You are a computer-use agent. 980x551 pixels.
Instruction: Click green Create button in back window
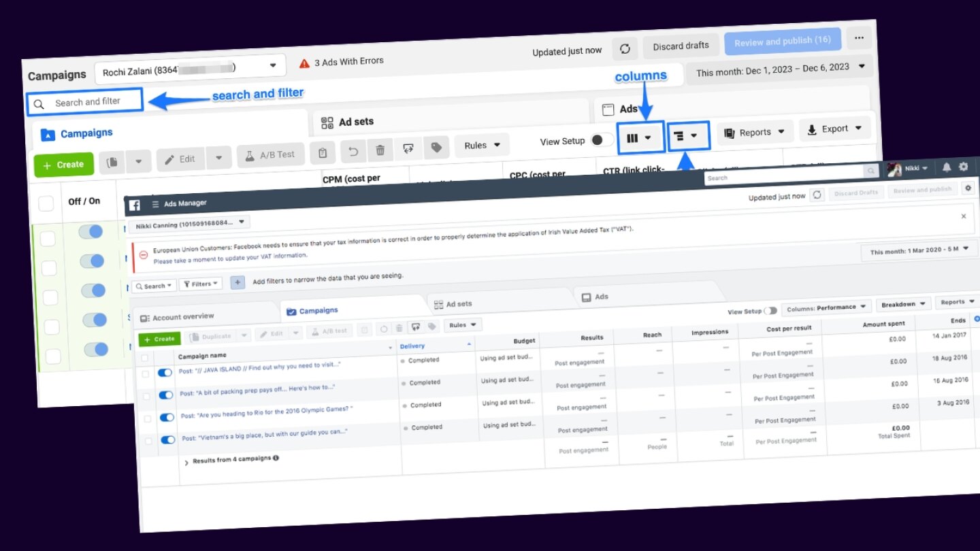[63, 165]
